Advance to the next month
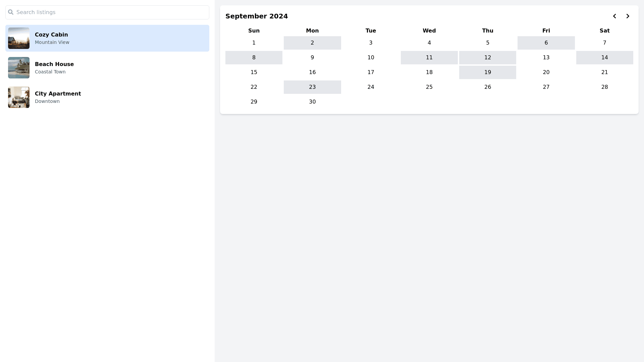644x362 pixels. (628, 16)
